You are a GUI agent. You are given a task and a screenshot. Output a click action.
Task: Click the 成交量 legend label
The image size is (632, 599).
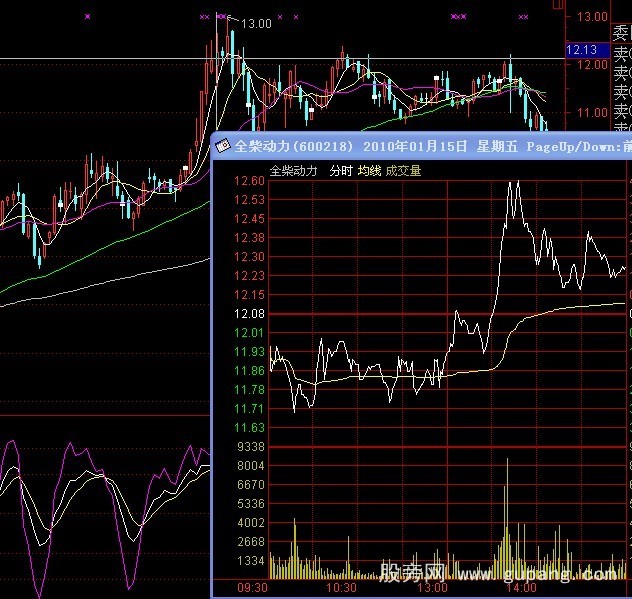[x=404, y=171]
